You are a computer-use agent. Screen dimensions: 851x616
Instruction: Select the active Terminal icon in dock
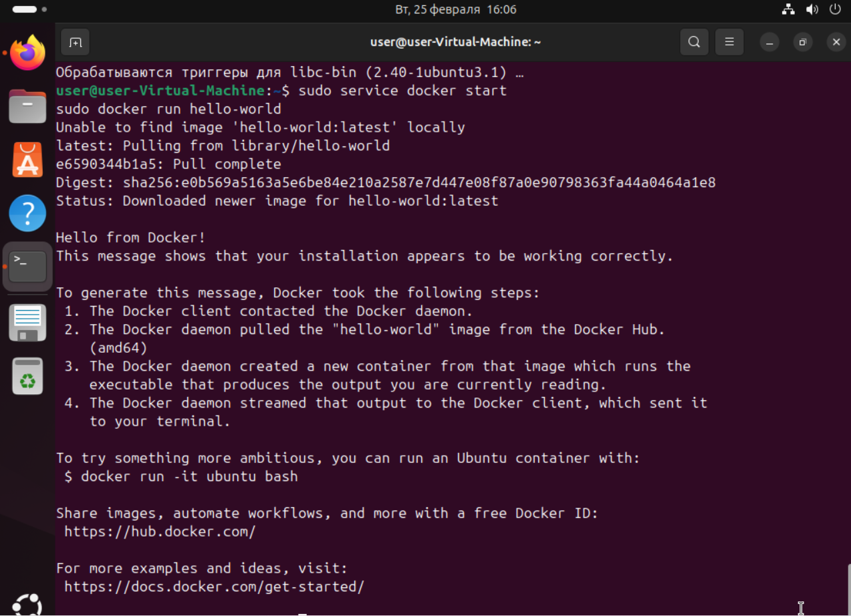coord(27,266)
